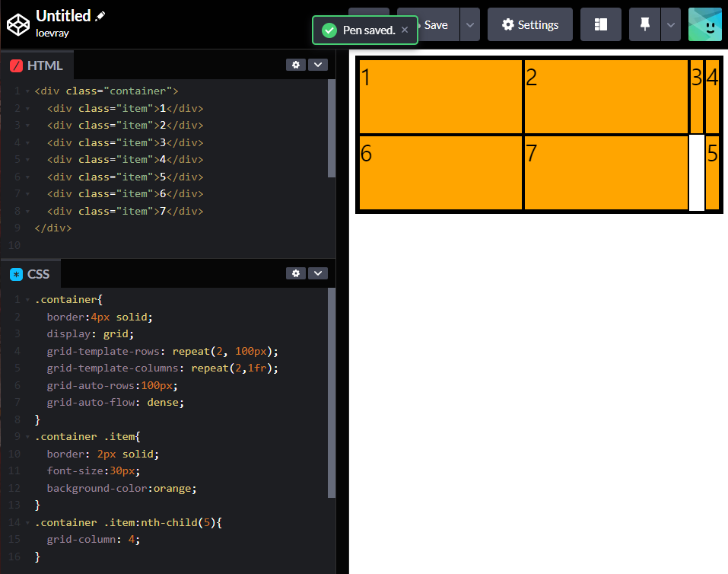Image resolution: width=728 pixels, height=574 pixels.
Task: Click grid item 7 in preview
Action: point(606,173)
